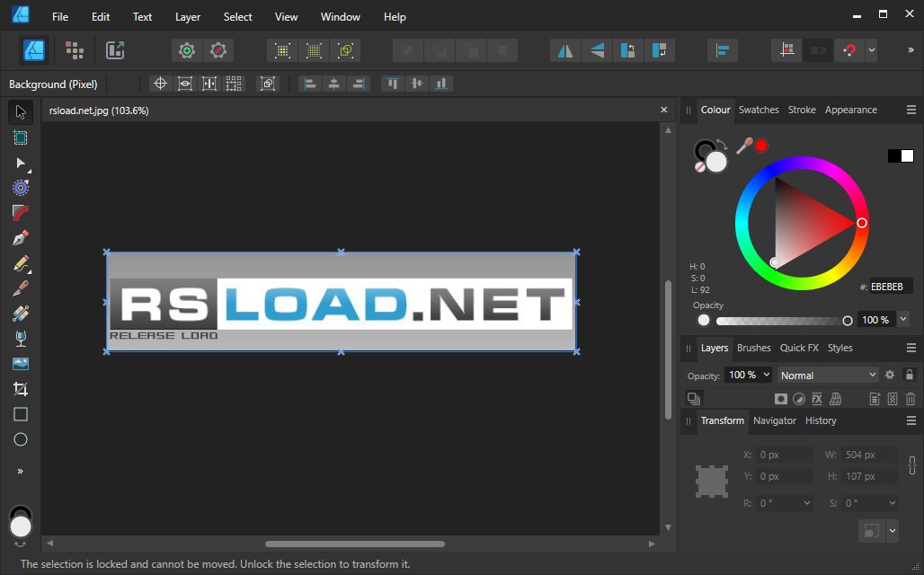
Task: Lock the selected layer
Action: pos(910,375)
